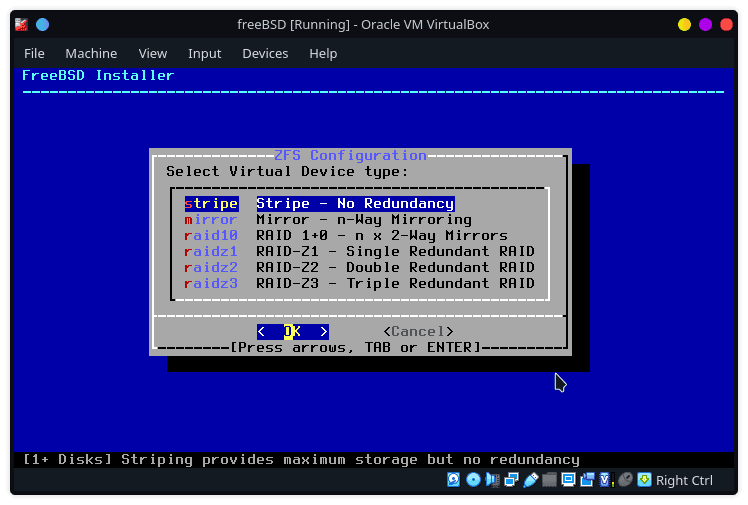This screenshot has width=748, height=505.
Task: Click the shared folders status icon
Action: [x=549, y=480]
